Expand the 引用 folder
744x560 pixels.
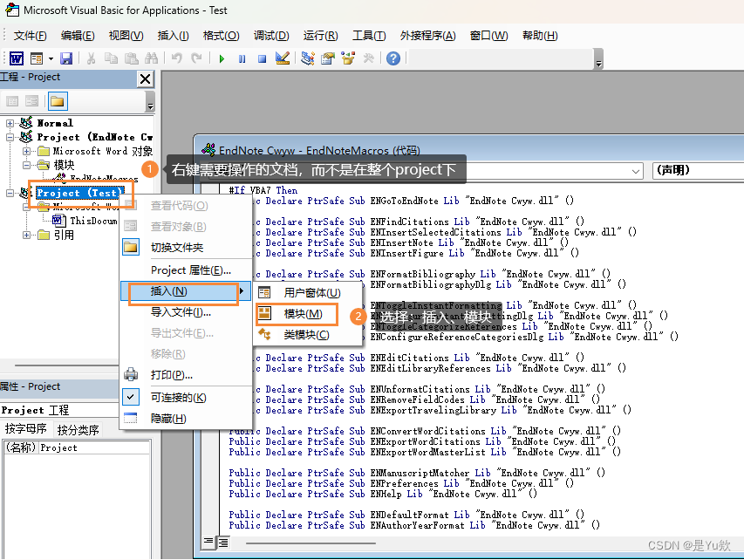pyautogui.click(x=26, y=235)
